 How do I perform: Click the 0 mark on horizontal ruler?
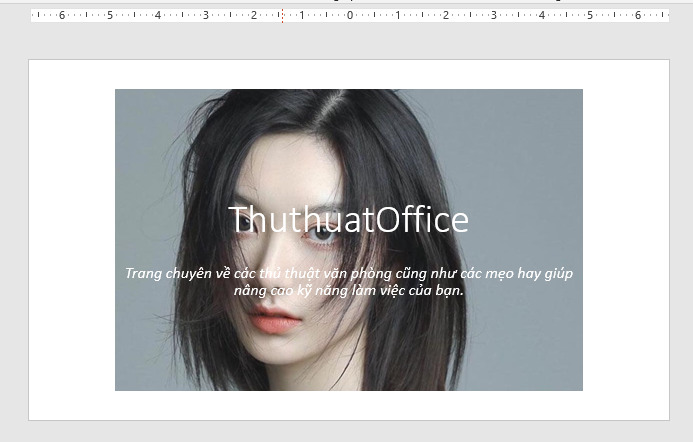(x=350, y=16)
